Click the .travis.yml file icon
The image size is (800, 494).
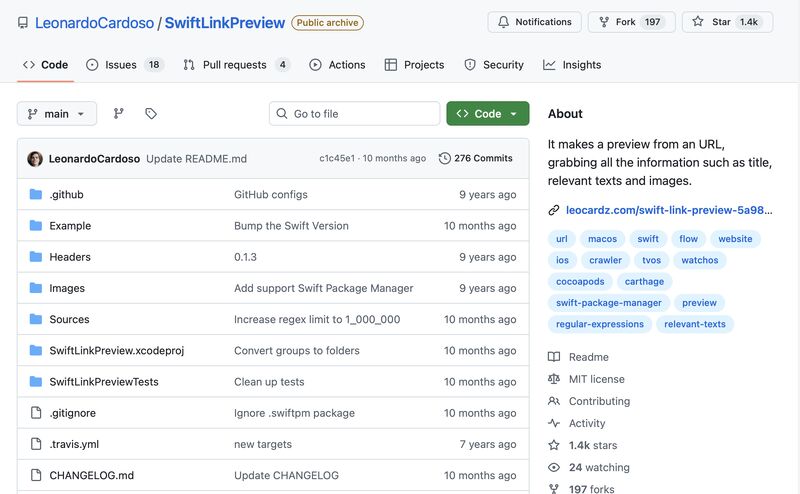tap(36, 444)
